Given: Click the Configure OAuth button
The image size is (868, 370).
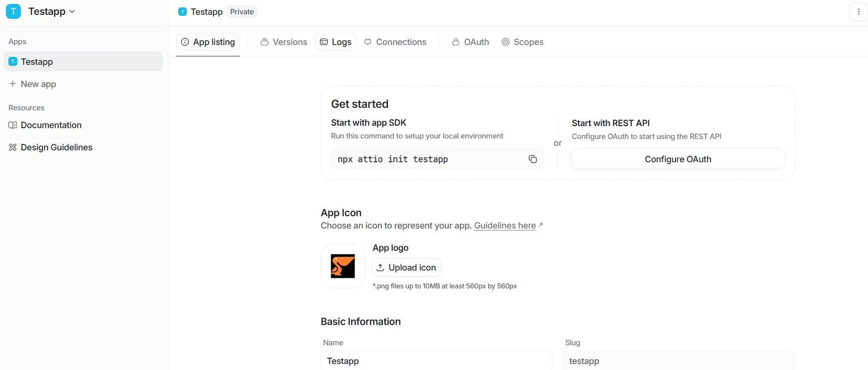Looking at the screenshot, I should [x=678, y=159].
